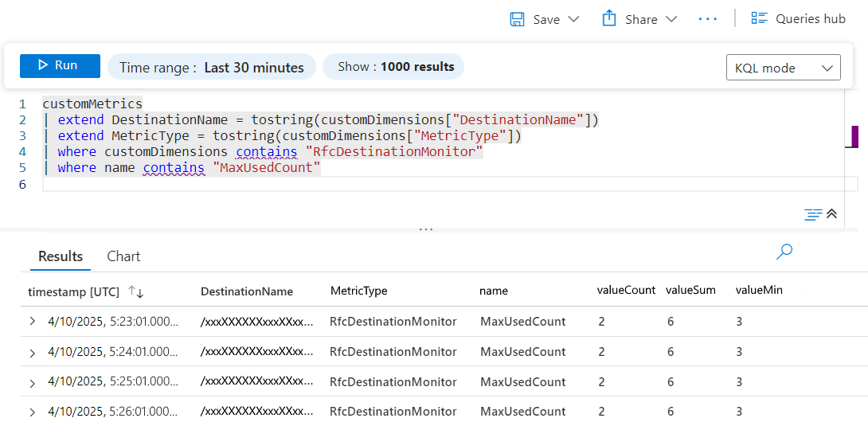
Task: Open Queries hub
Action: [x=799, y=18]
